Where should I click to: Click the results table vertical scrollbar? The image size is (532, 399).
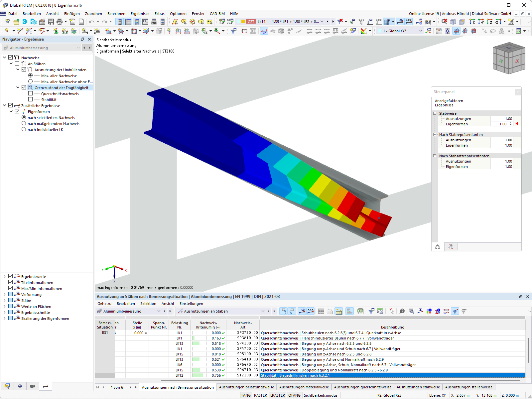(528, 350)
